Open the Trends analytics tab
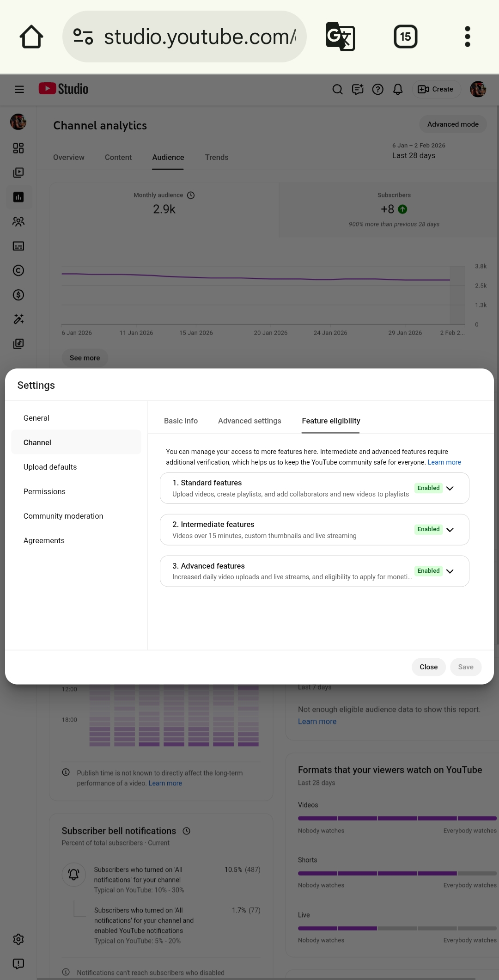Image resolution: width=499 pixels, height=980 pixels. tap(217, 157)
